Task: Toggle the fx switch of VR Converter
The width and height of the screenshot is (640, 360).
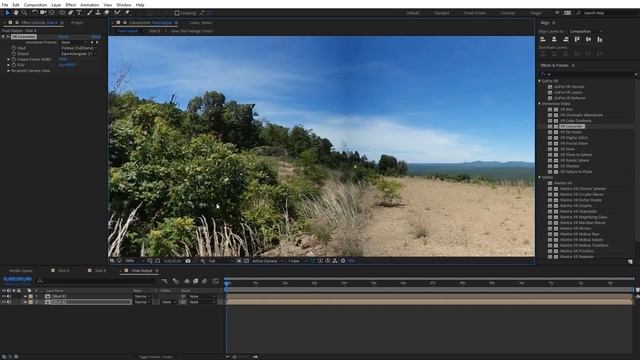Action: [x=8, y=37]
